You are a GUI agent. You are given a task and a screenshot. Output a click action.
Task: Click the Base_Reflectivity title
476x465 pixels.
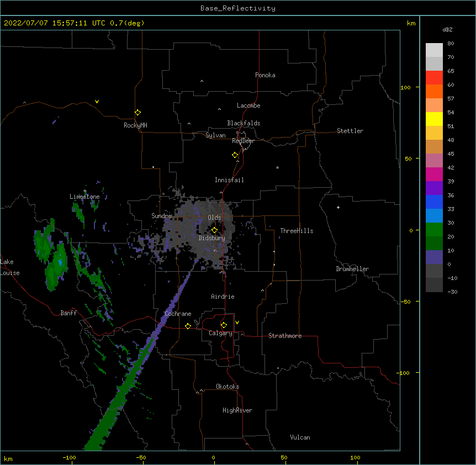click(x=238, y=8)
